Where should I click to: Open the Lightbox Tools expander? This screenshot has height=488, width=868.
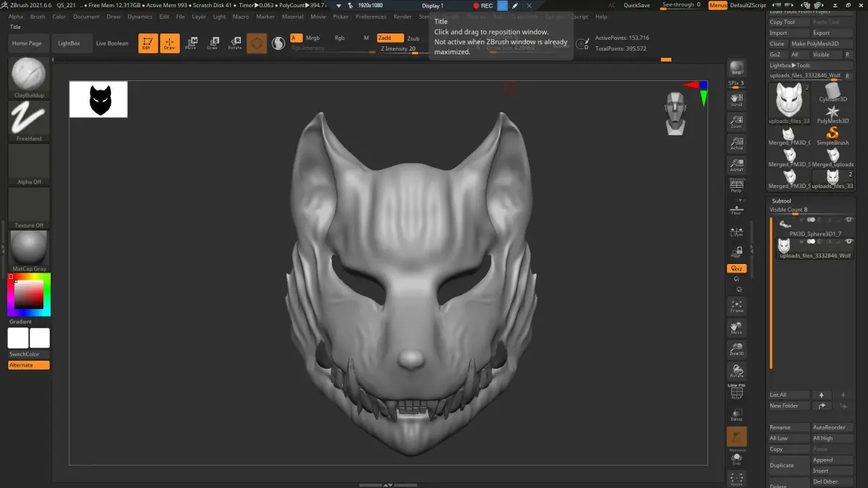[x=790, y=65]
